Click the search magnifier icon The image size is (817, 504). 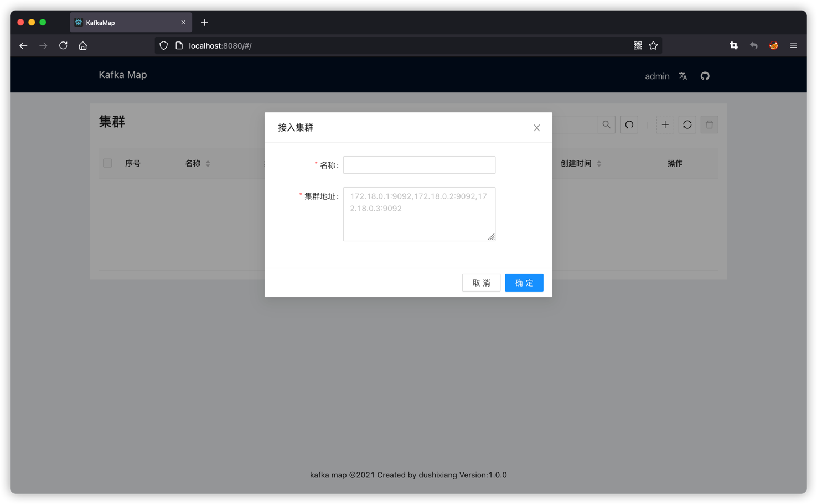(606, 124)
